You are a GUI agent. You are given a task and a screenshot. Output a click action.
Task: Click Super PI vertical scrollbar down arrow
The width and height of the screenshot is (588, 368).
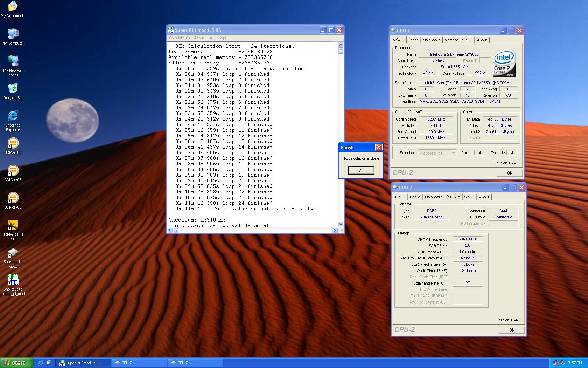(x=341, y=224)
